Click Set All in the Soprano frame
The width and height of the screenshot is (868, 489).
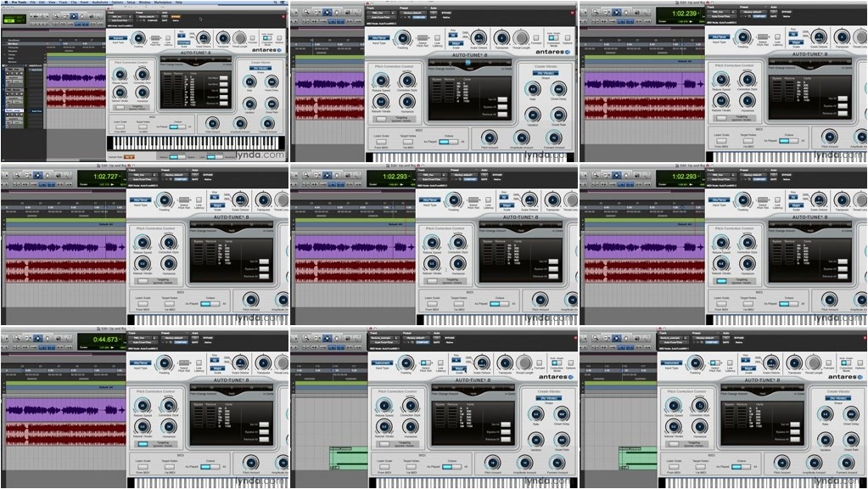pyautogui.click(x=224, y=90)
